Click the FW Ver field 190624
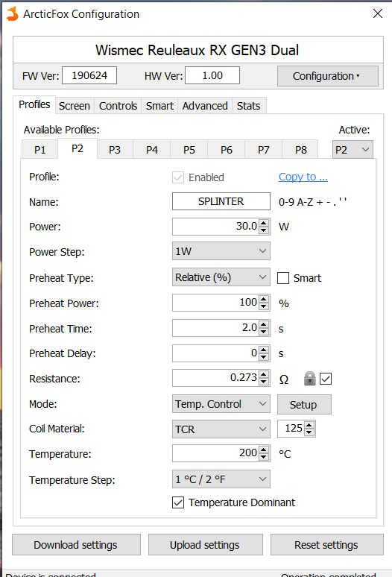392x577 pixels. [89, 75]
